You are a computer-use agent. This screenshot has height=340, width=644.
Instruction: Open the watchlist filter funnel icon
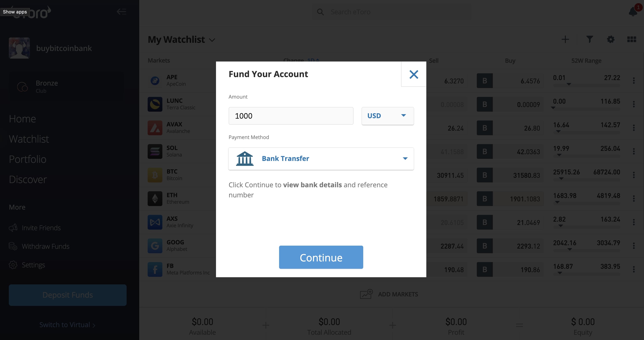(590, 39)
